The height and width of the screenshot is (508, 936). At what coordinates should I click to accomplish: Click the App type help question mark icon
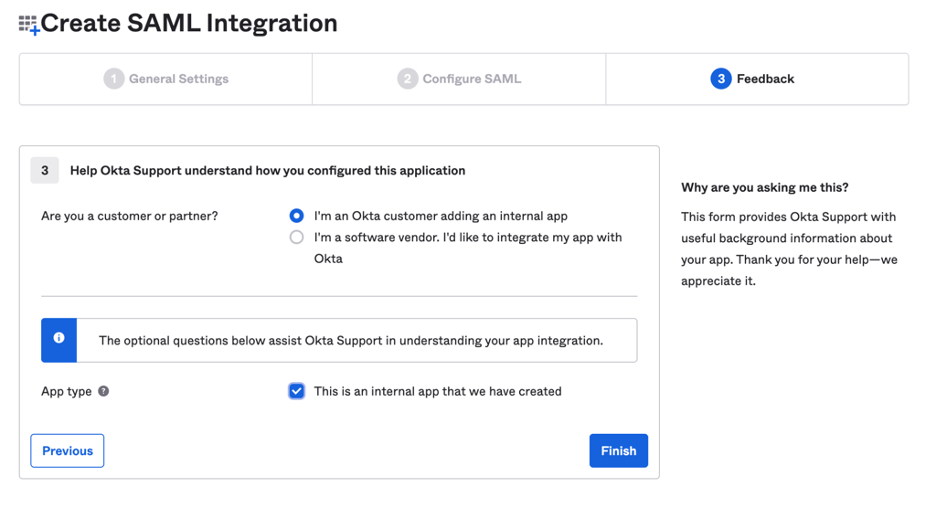[x=103, y=391]
